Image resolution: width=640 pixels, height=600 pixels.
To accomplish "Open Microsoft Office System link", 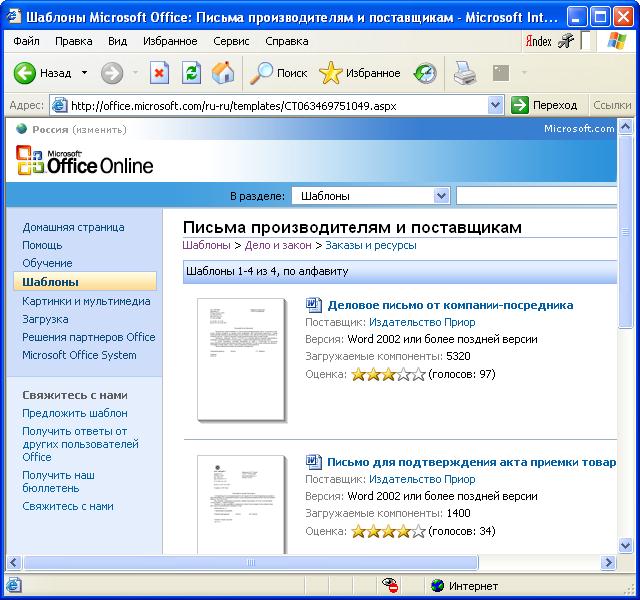I will point(79,355).
